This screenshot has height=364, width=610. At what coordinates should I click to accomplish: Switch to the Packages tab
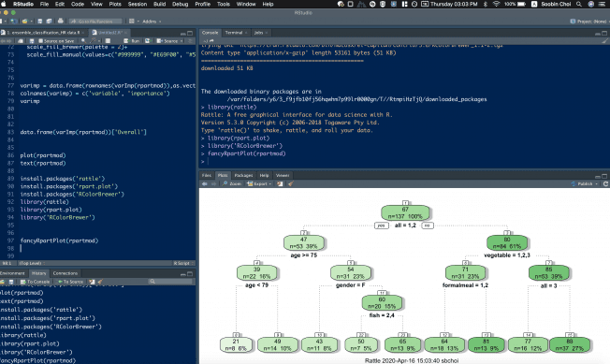243,175
